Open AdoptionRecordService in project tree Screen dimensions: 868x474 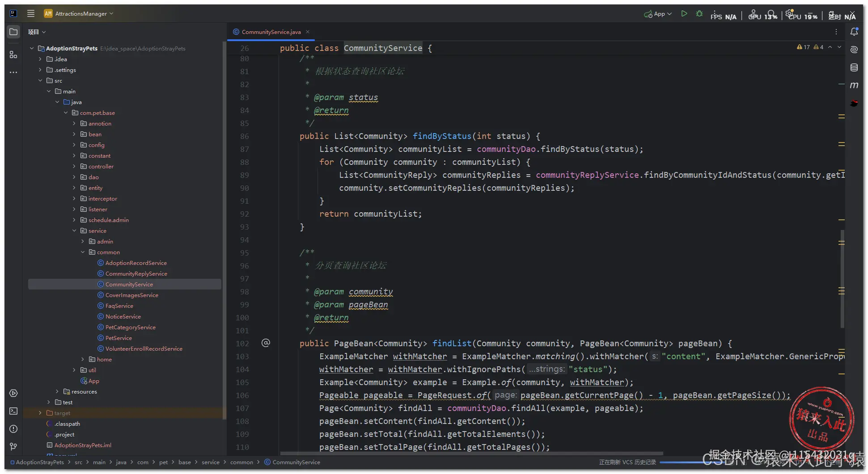coord(136,263)
